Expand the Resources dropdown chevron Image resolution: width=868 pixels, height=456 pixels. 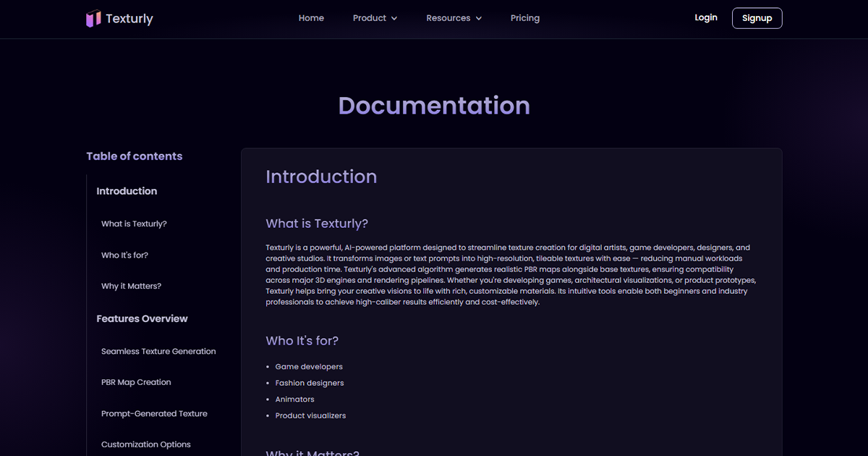point(478,19)
